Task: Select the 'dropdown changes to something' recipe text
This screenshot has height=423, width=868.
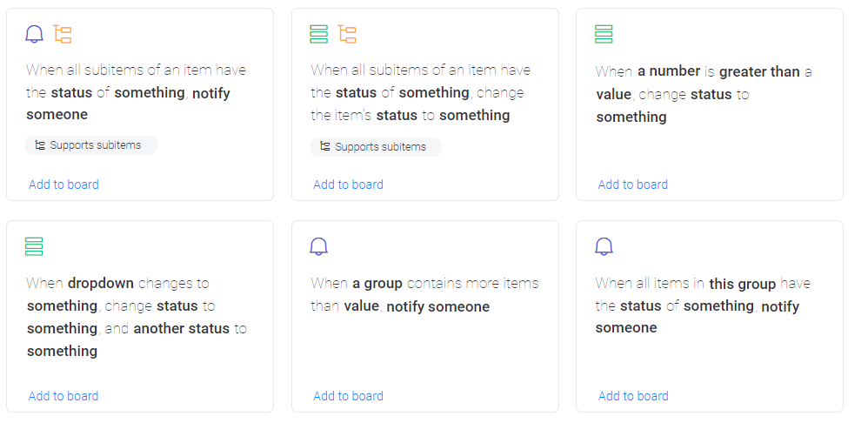Action: click(x=130, y=317)
